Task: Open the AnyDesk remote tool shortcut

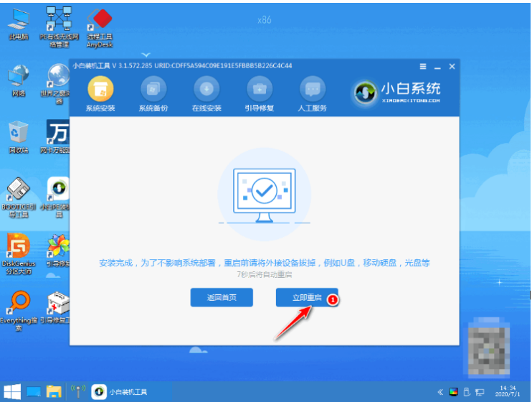Action: pos(100,28)
